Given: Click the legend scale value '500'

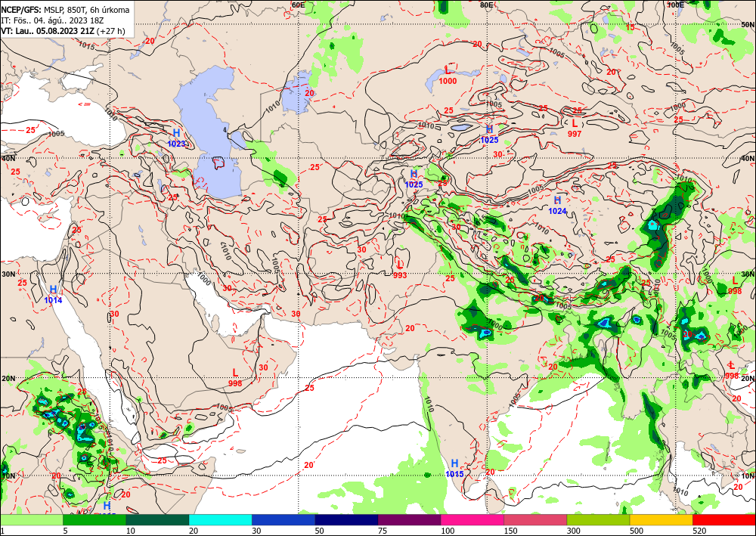Looking at the screenshot, I should coord(637,531).
